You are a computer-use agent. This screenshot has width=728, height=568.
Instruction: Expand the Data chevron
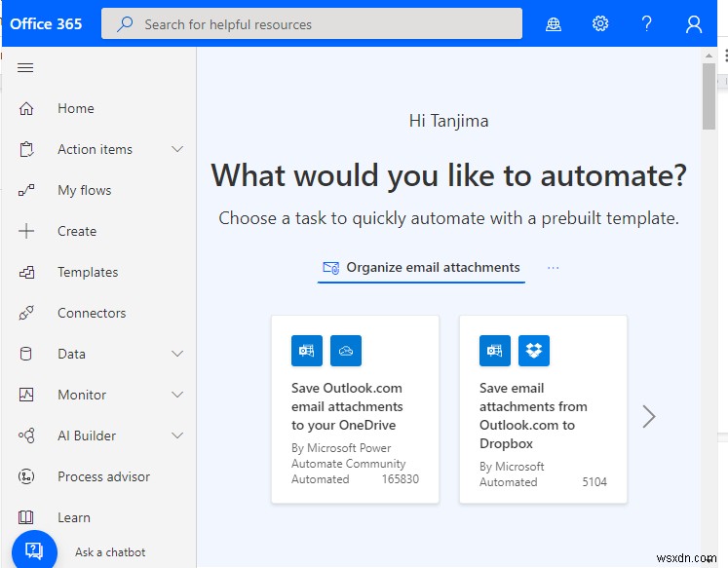[177, 354]
